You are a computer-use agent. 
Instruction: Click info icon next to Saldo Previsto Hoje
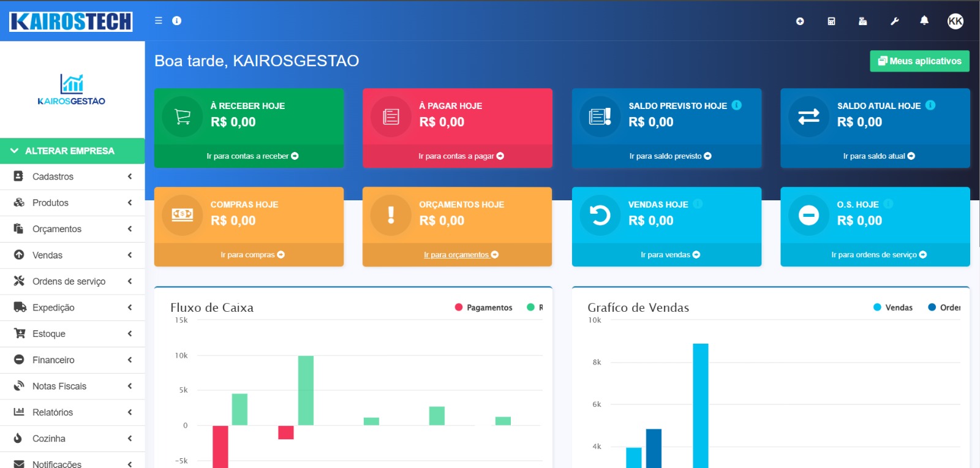click(737, 105)
